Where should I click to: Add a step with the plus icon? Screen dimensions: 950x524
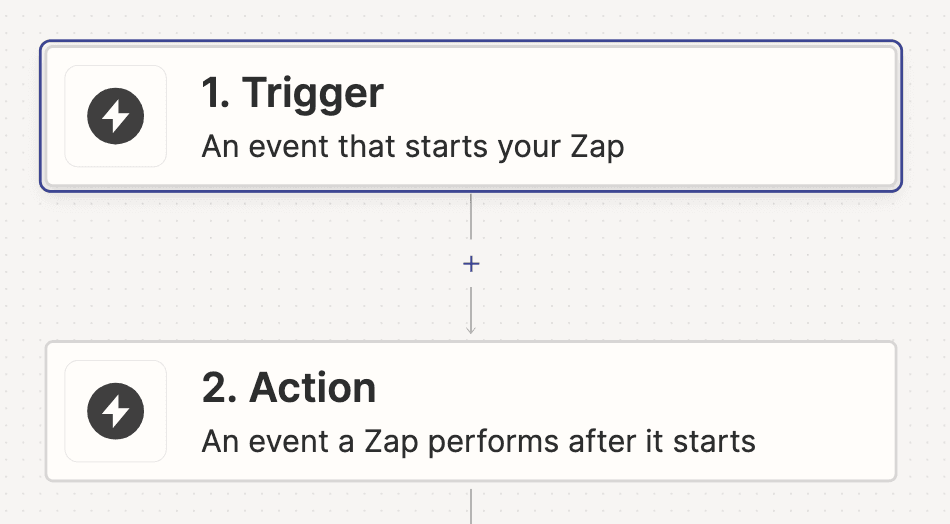click(x=471, y=264)
